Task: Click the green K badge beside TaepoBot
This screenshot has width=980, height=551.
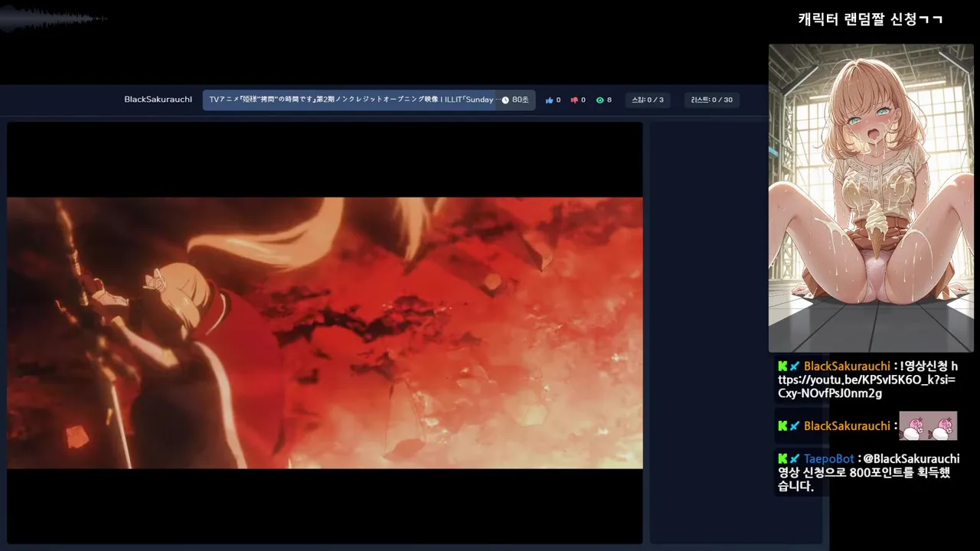Action: point(782,459)
